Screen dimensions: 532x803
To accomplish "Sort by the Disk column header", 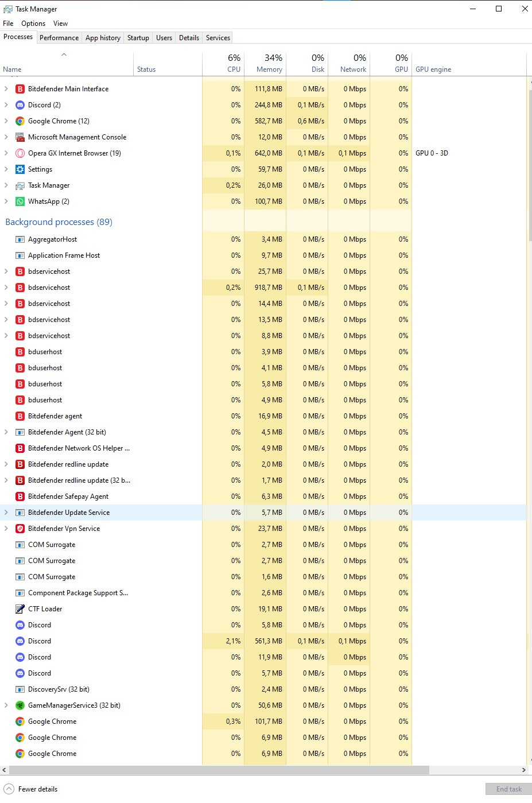I will coord(307,64).
